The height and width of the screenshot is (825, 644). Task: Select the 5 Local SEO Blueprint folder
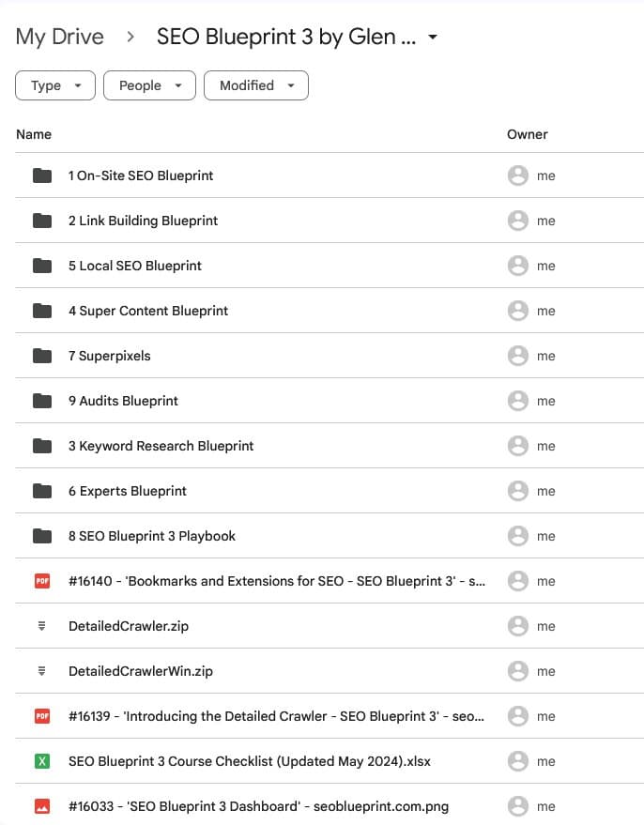135,266
